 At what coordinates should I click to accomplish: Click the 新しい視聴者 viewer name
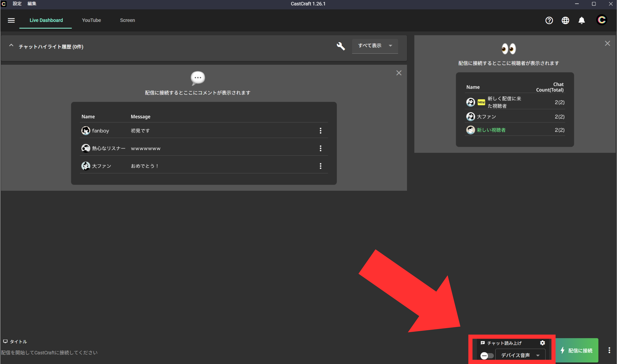(491, 130)
